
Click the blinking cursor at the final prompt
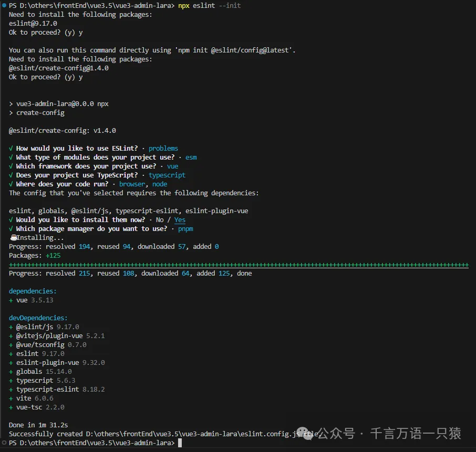pos(180,443)
